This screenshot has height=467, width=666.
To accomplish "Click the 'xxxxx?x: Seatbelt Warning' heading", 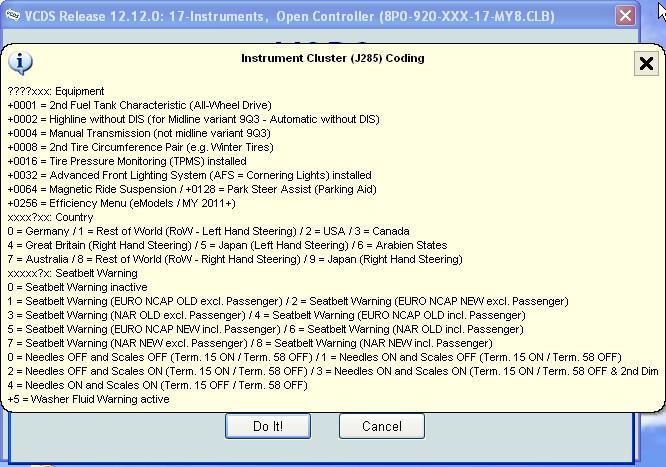I will click(x=72, y=274).
